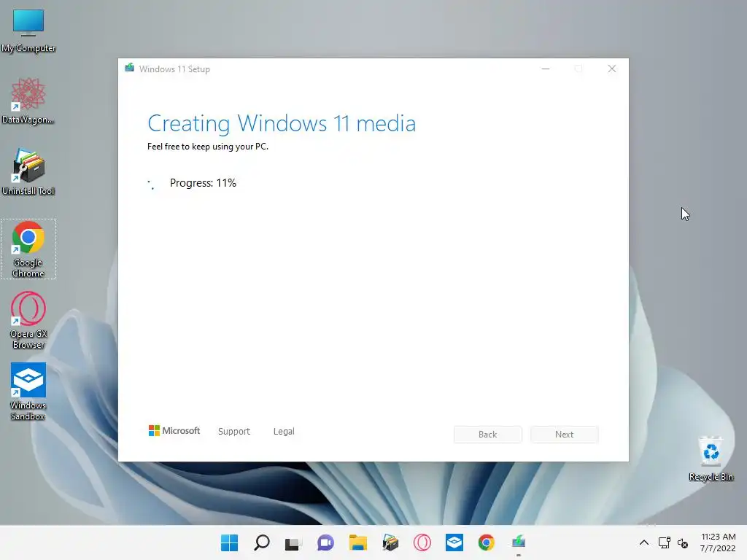Open the Windows Start menu
Viewport: 747px width, 560px height.
(x=229, y=542)
